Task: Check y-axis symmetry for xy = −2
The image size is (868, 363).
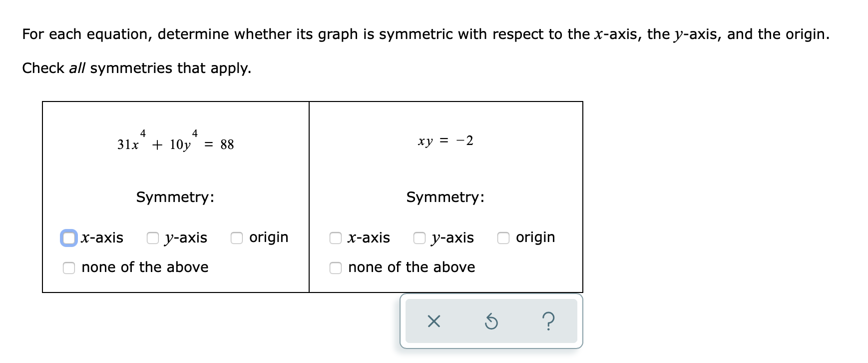Action: pyautogui.click(x=418, y=238)
